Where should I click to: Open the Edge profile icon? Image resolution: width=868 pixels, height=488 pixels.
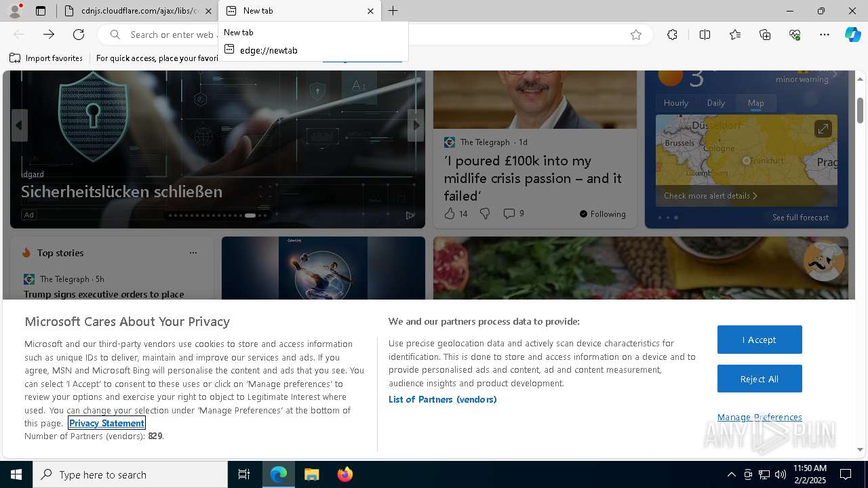(14, 11)
